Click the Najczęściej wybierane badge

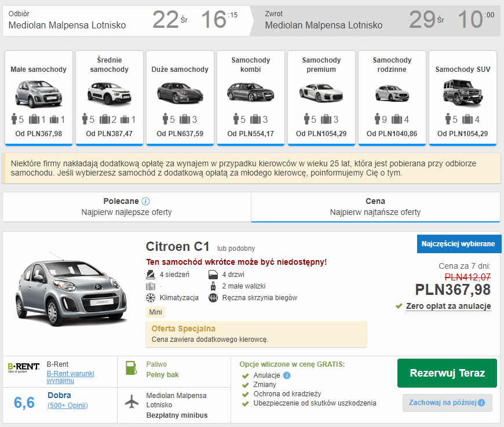(x=458, y=244)
